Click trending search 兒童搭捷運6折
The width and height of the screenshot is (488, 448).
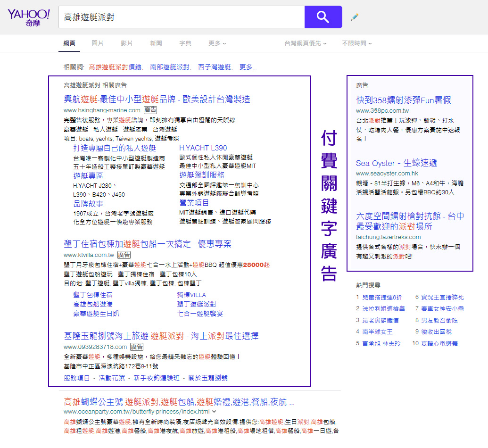382,297
